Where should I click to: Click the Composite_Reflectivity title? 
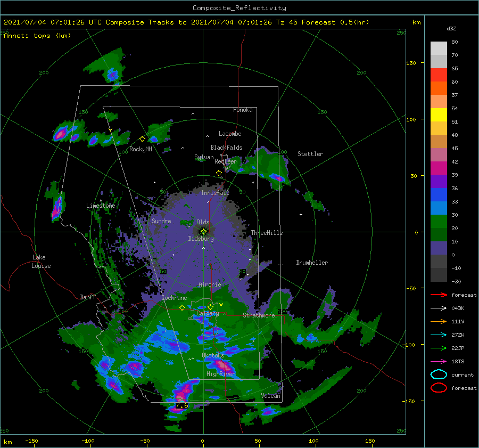240,8
